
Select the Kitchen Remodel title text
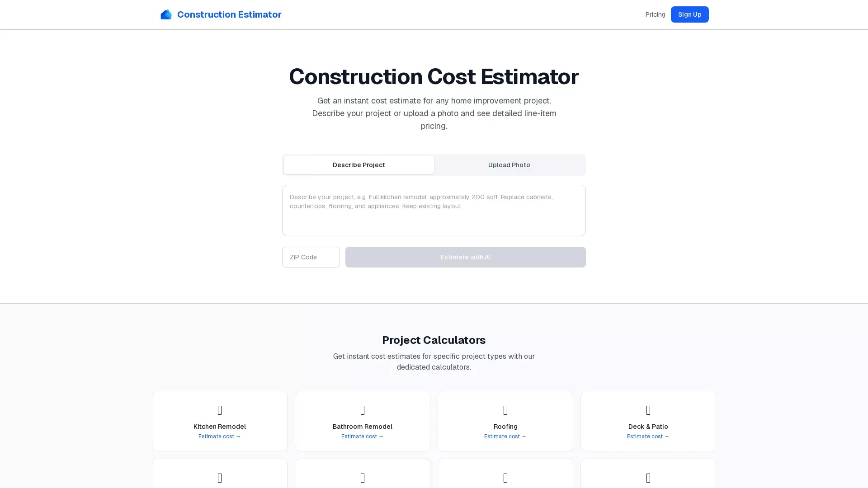(220, 427)
